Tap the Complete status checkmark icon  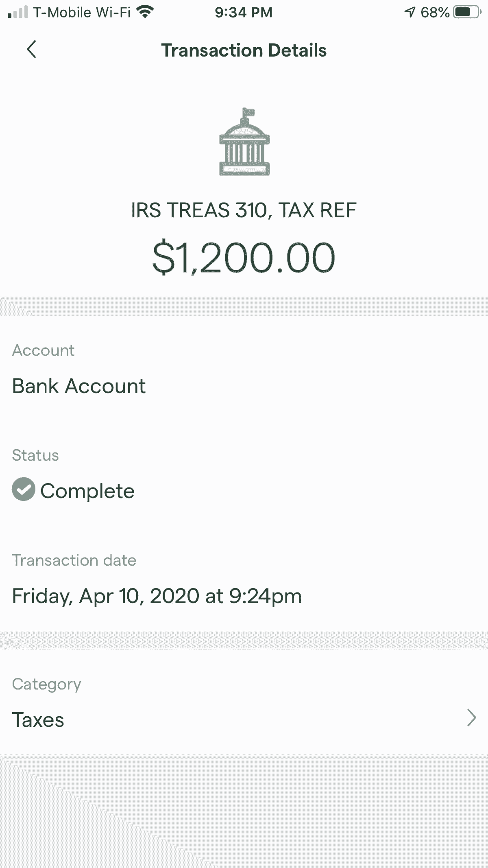(23, 490)
